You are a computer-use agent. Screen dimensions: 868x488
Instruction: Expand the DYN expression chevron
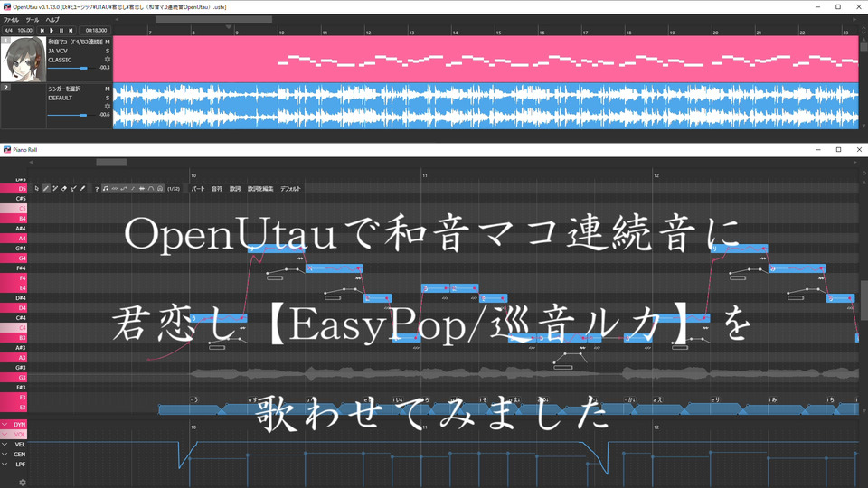pos(5,425)
